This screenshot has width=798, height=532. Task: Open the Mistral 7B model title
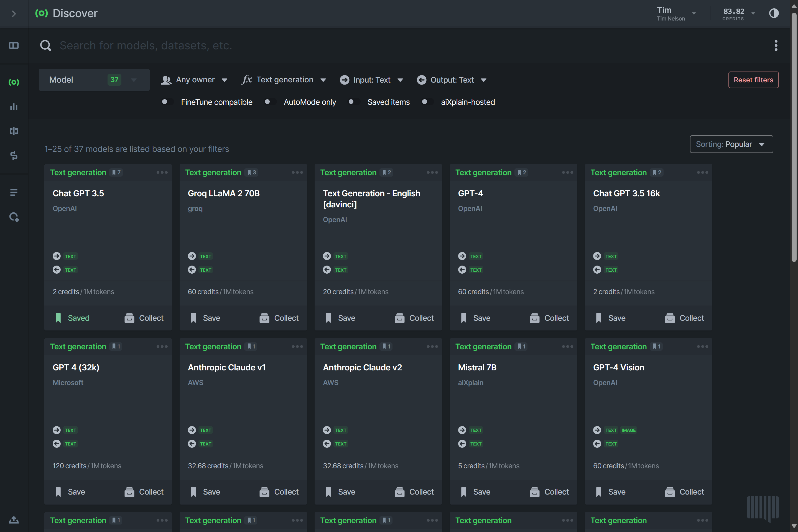pos(477,367)
